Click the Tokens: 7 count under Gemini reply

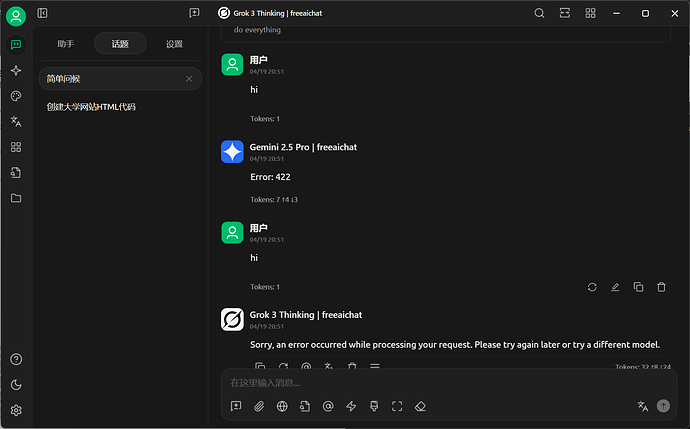274,200
